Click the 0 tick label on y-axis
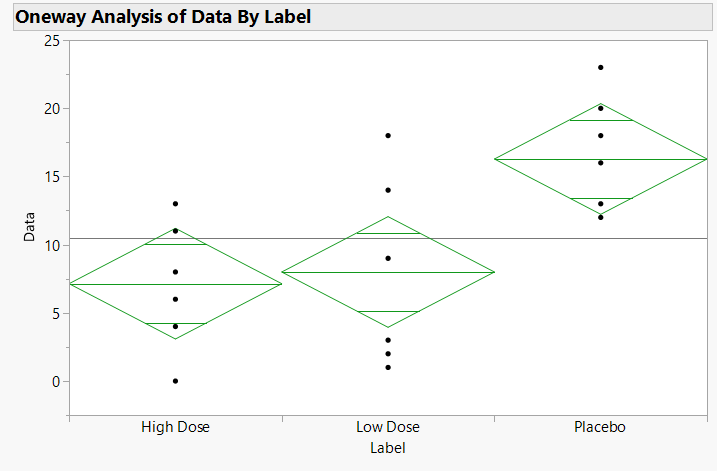 tap(56, 381)
